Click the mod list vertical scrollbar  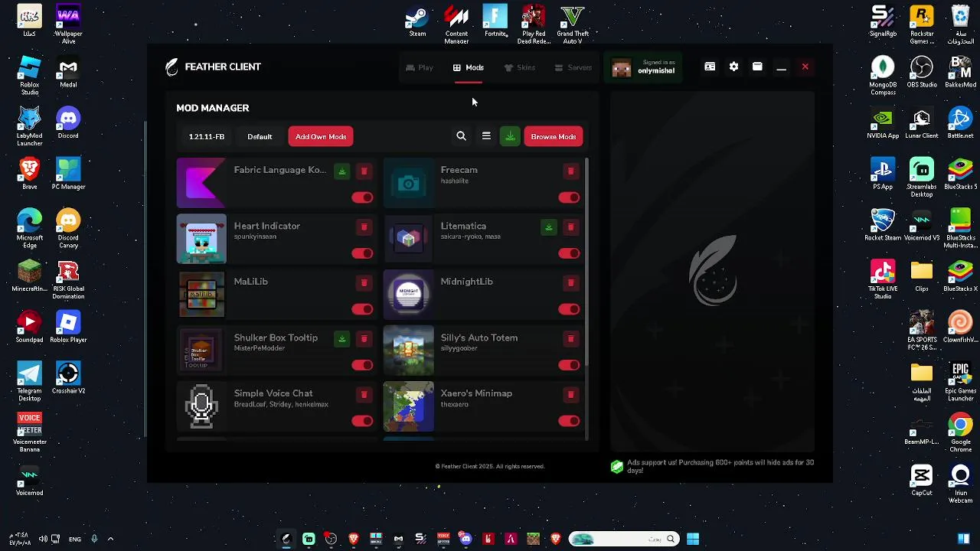point(586,260)
